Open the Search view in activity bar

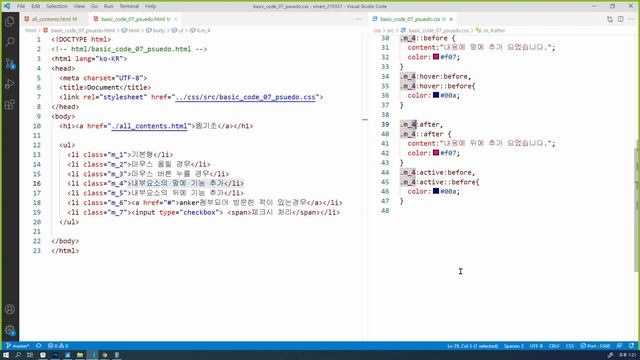[10, 42]
